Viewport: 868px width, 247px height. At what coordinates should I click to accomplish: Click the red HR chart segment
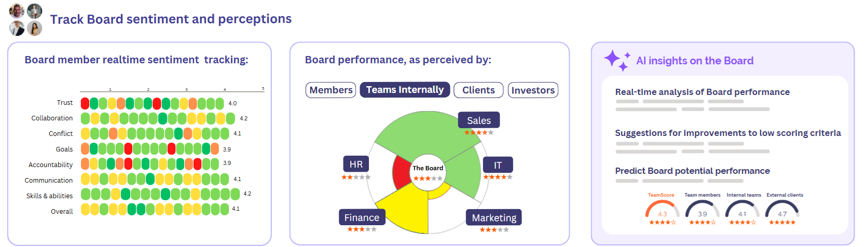click(401, 172)
